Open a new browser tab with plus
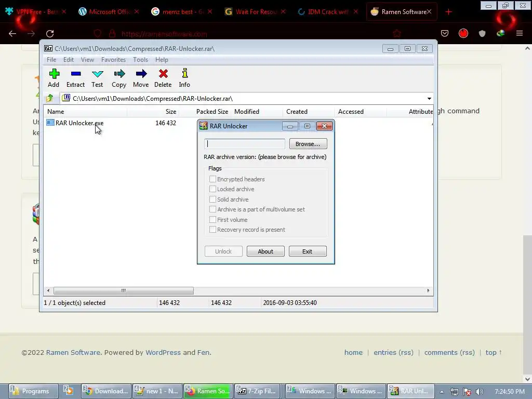This screenshot has height=399, width=532. (x=448, y=12)
